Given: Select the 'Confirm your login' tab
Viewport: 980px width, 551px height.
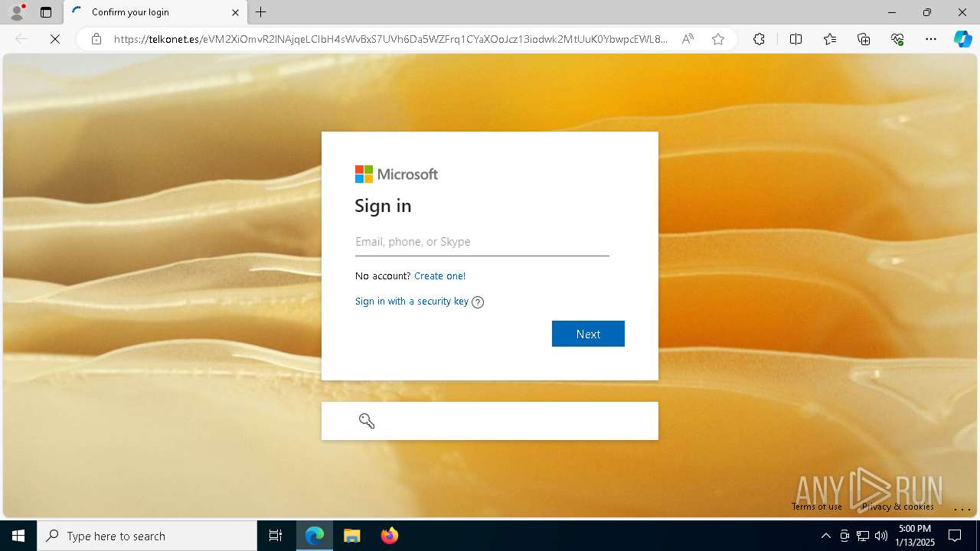Looking at the screenshot, I should click(155, 12).
